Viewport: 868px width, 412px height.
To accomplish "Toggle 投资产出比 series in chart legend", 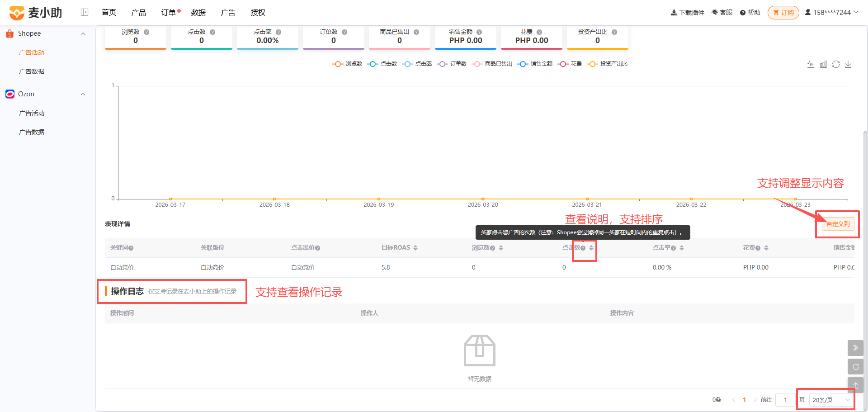I will pos(607,64).
